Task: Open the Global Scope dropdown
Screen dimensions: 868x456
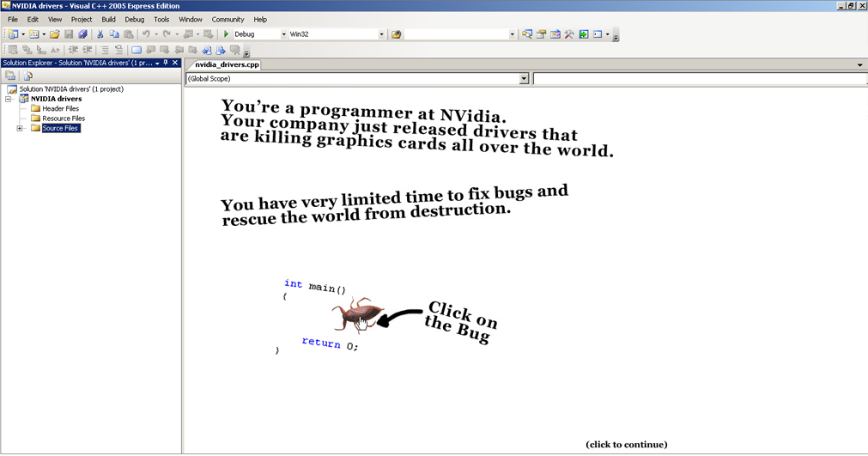Action: 524,79
